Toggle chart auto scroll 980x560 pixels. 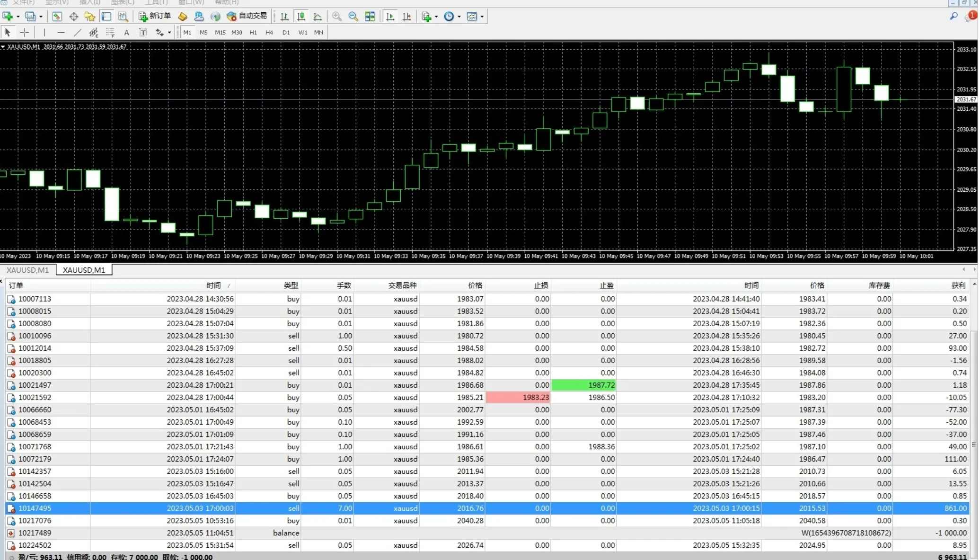click(390, 17)
